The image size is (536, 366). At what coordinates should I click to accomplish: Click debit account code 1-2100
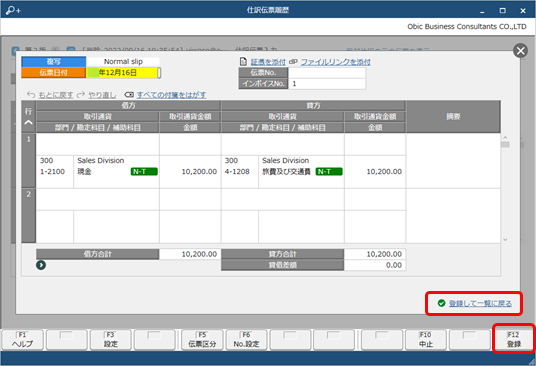coord(52,172)
